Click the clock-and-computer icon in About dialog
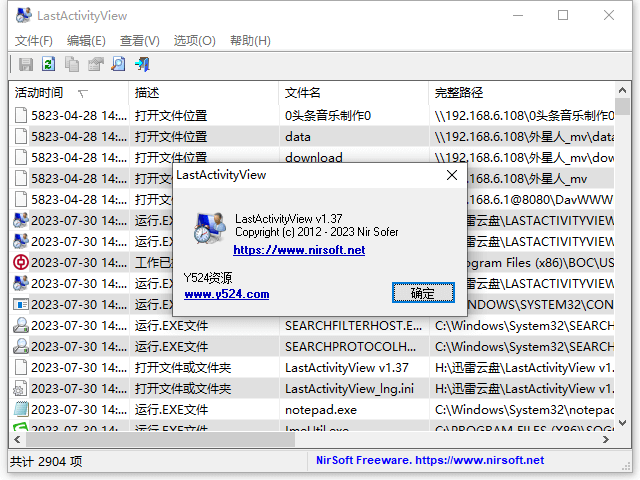The image size is (640, 480). [x=210, y=228]
